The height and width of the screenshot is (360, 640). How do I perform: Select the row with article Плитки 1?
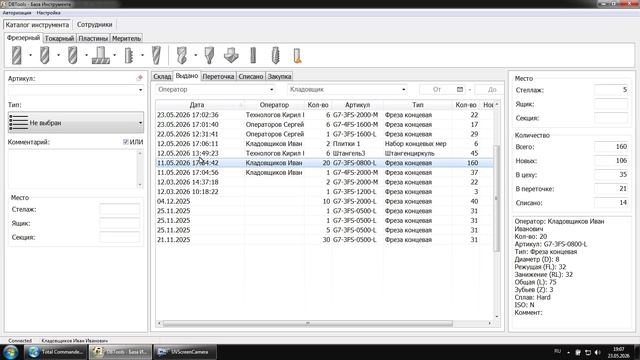coord(324,144)
